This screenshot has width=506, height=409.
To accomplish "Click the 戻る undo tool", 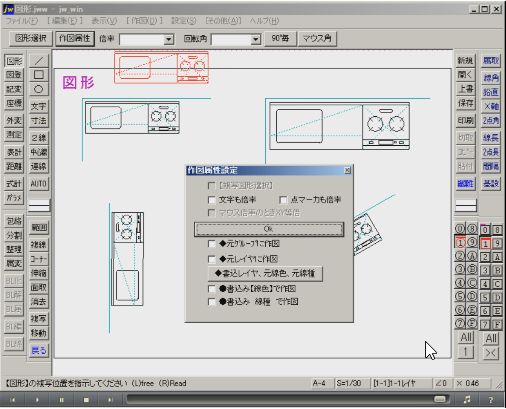I will point(39,350).
